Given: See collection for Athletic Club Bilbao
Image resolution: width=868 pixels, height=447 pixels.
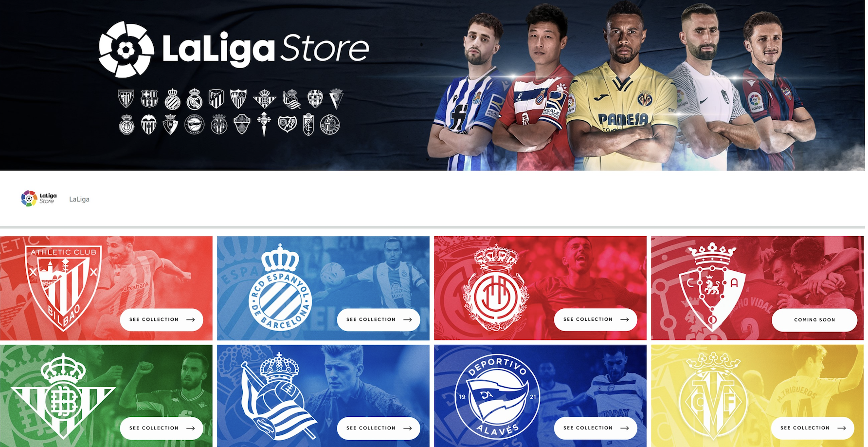Looking at the screenshot, I should (x=162, y=319).
